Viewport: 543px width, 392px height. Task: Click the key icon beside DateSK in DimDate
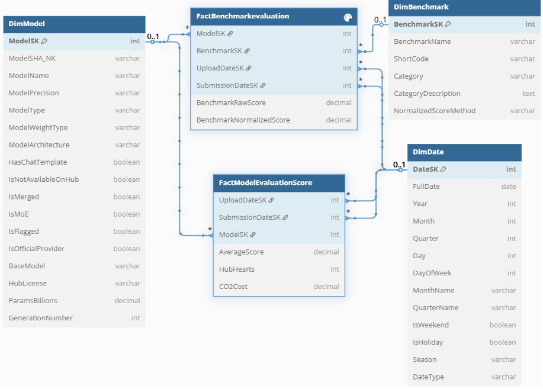(x=444, y=169)
